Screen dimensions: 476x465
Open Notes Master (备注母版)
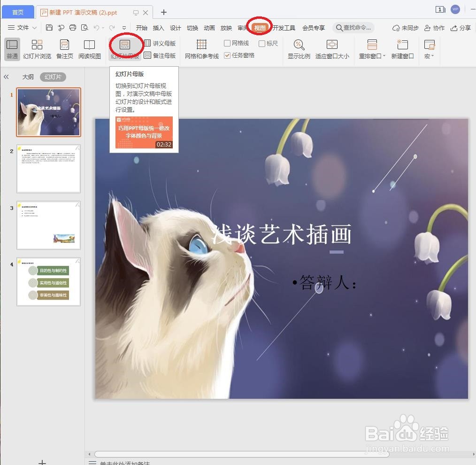160,55
